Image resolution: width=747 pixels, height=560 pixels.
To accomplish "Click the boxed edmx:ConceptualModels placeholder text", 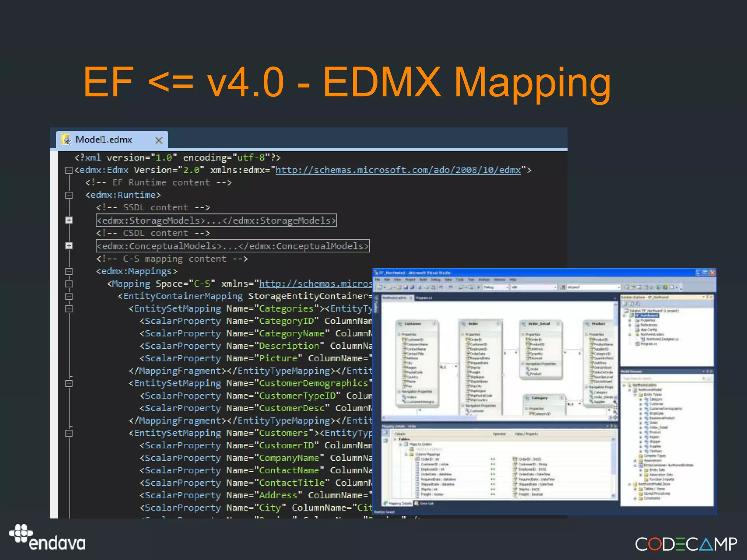I will [233, 246].
